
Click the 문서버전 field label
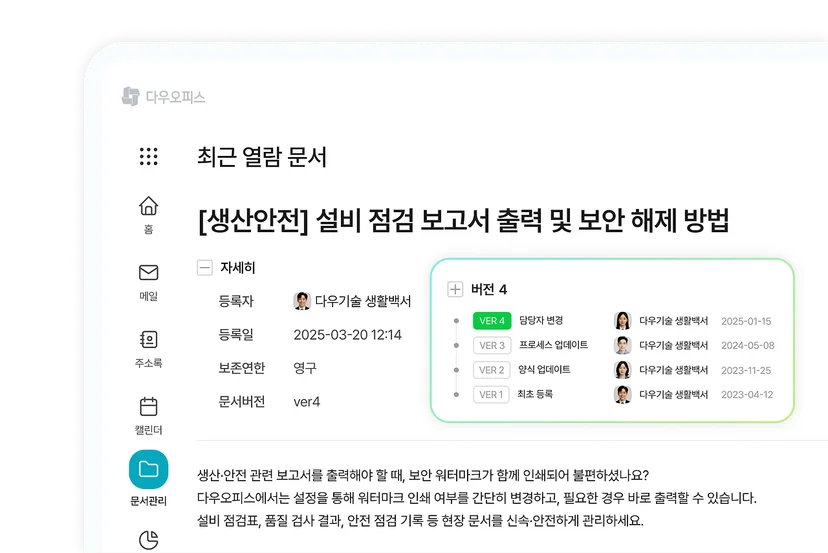click(x=242, y=402)
